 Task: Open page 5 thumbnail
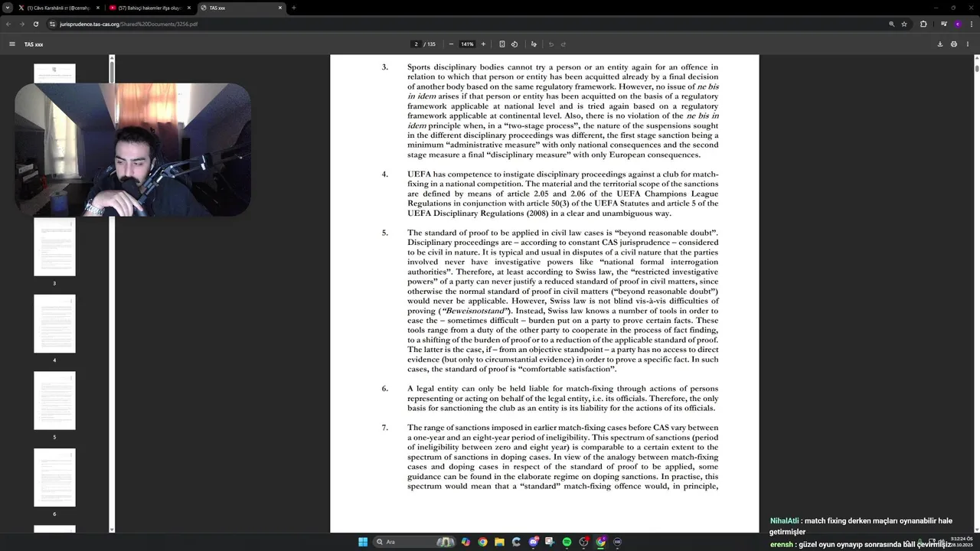click(54, 400)
